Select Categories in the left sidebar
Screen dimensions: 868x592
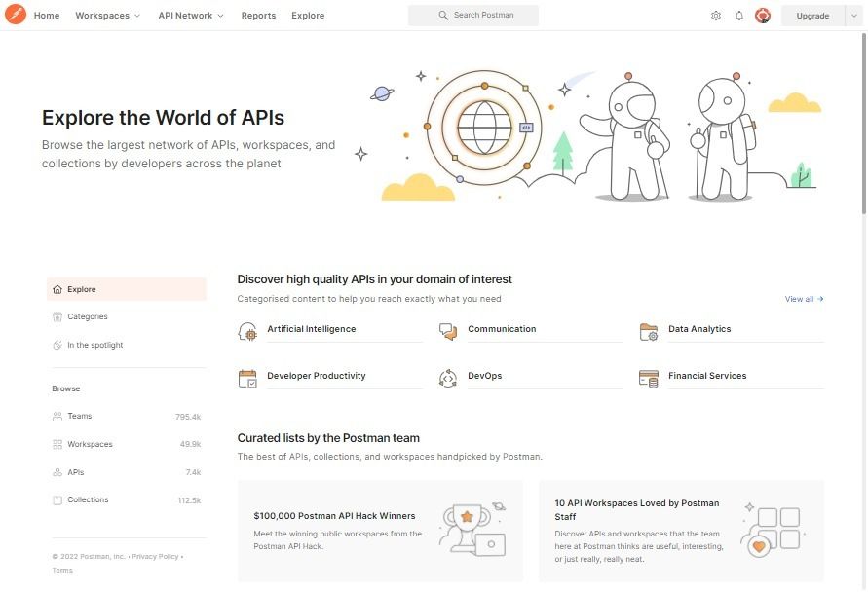click(x=127, y=317)
